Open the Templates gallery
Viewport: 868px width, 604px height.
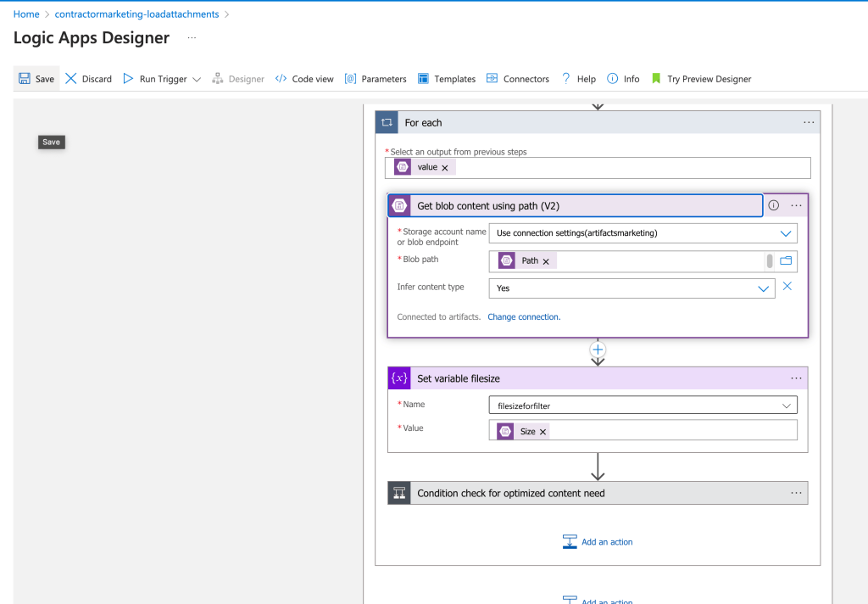447,79
